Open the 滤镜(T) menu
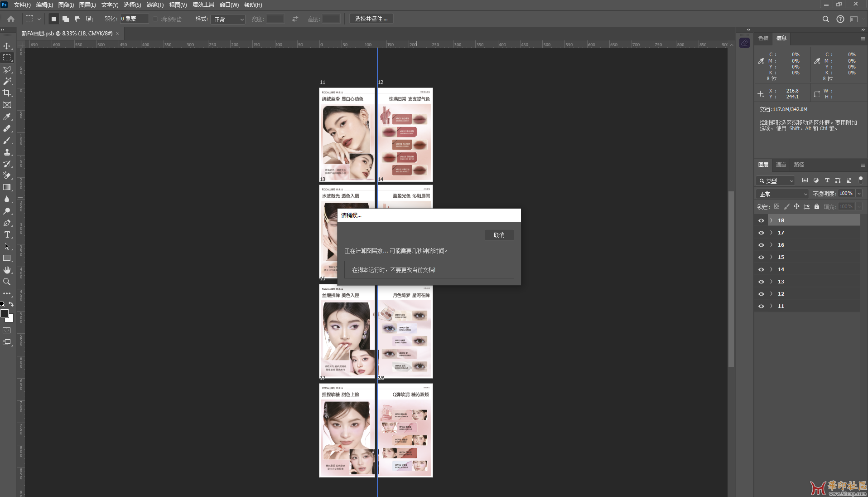 155,5
